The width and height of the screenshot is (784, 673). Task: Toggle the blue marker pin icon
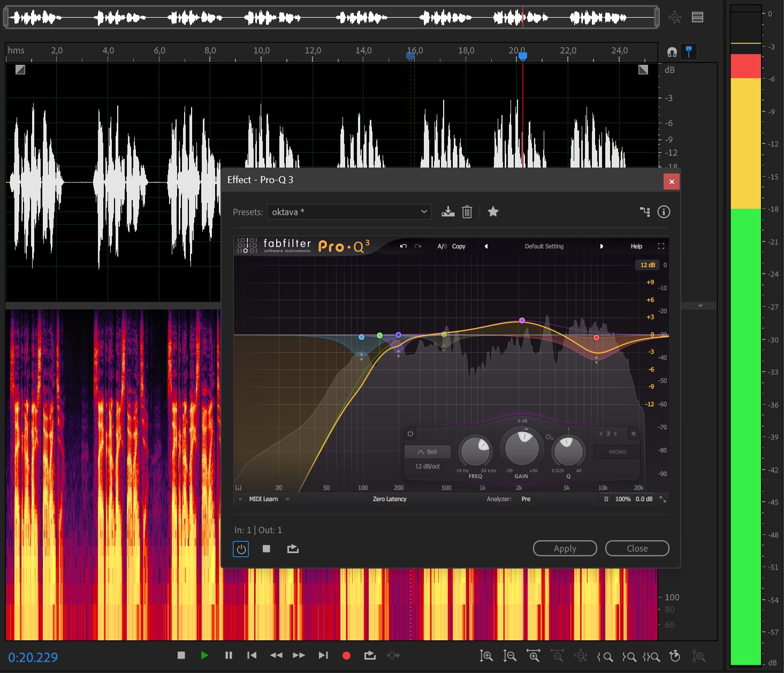pyautogui.click(x=689, y=51)
